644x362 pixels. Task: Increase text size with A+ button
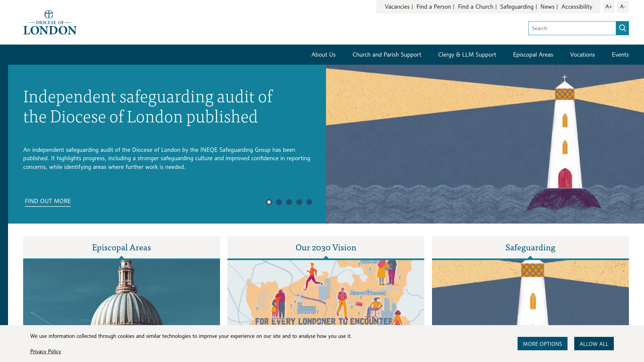(x=608, y=7)
